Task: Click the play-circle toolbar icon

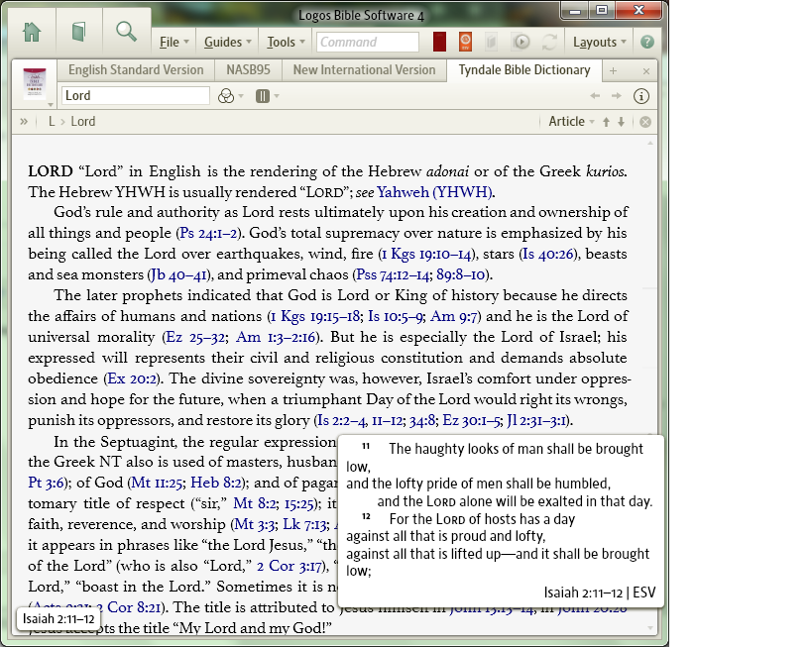Action: (x=521, y=42)
